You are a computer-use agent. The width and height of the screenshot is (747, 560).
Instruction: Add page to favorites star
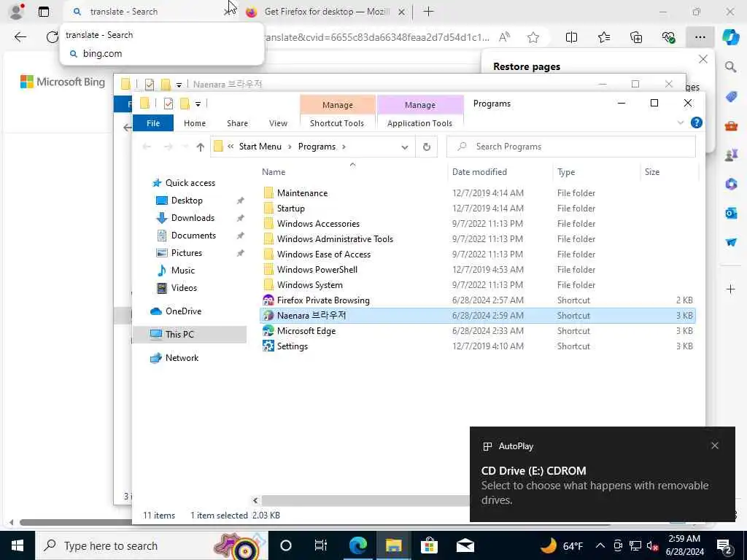click(x=533, y=37)
